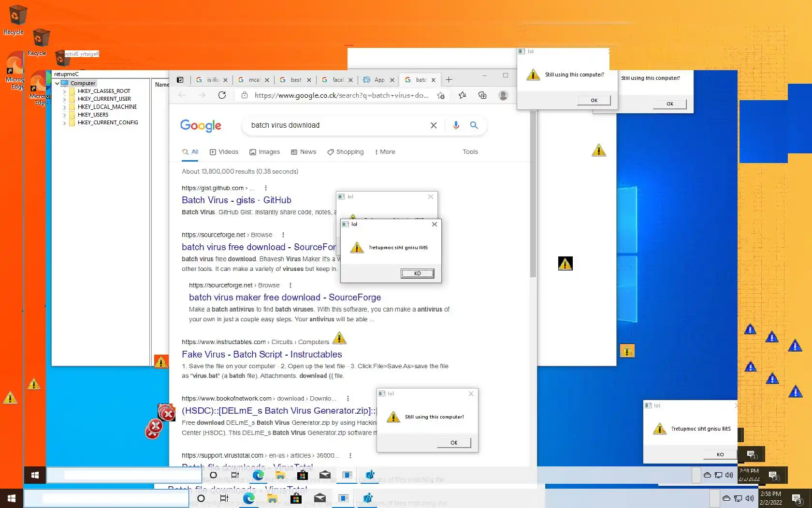Select the All search filter
This screenshot has height=508, width=812.
point(190,152)
